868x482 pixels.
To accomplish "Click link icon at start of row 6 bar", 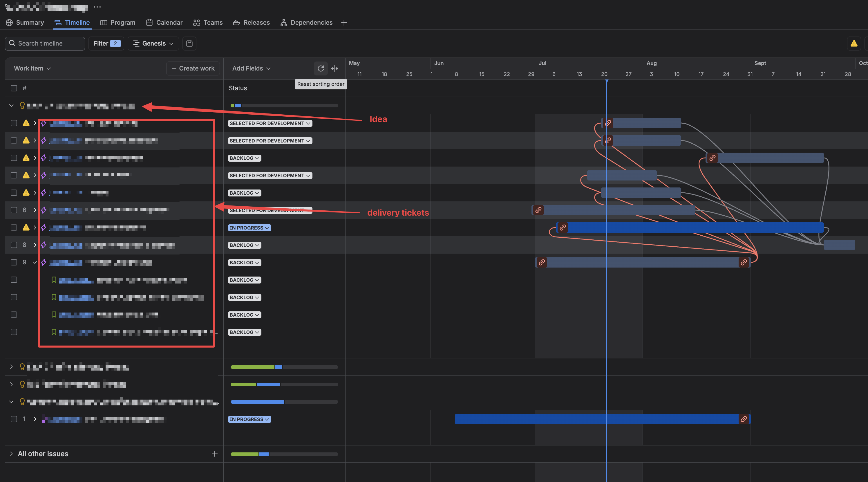I will click(x=538, y=210).
